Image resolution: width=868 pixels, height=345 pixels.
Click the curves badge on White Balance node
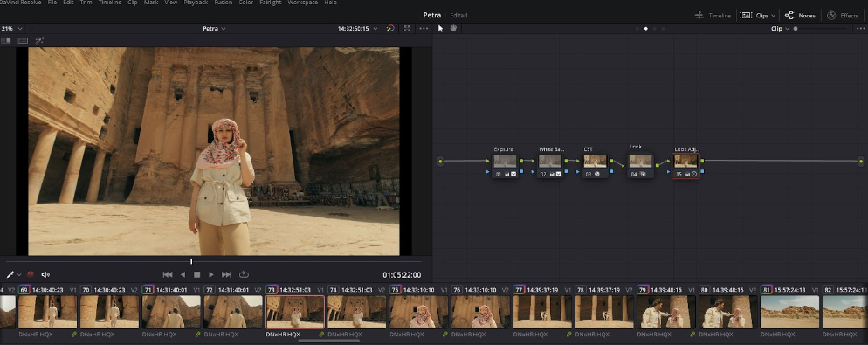point(558,174)
